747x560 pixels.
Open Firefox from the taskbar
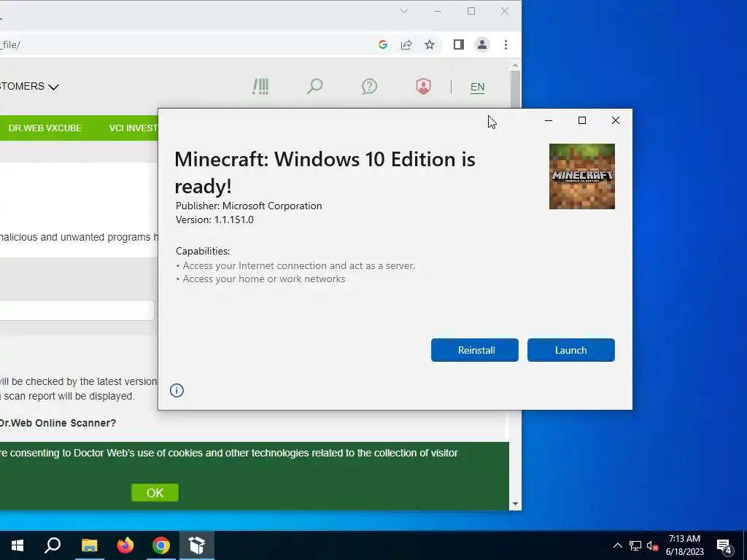pyautogui.click(x=125, y=545)
